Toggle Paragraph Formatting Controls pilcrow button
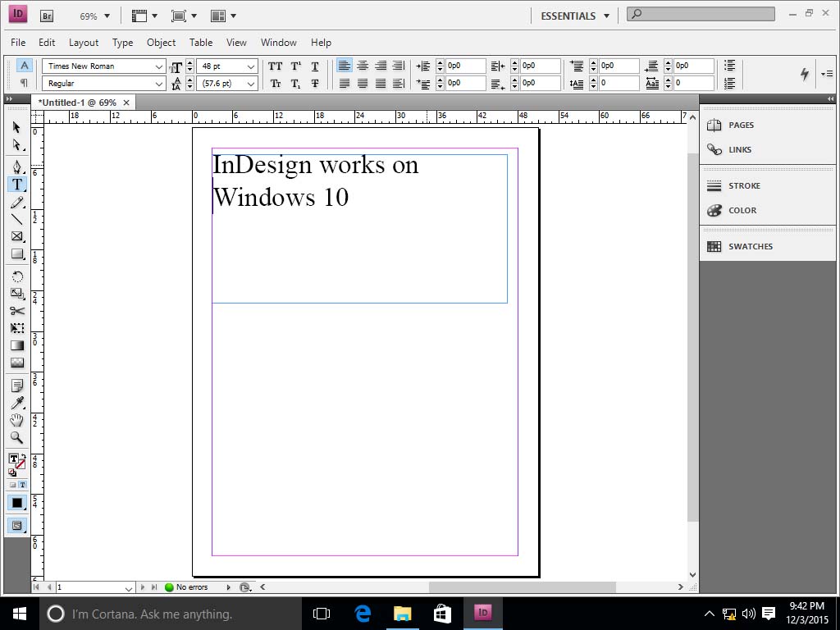Screen dimensions: 840x630 [x=24, y=83]
